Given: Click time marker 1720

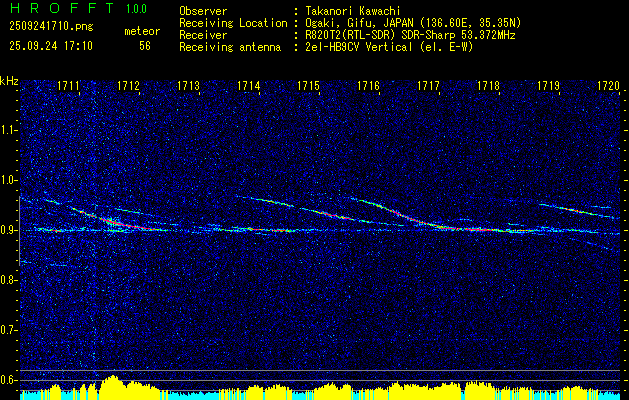Looking at the screenshot, I should click(609, 85).
